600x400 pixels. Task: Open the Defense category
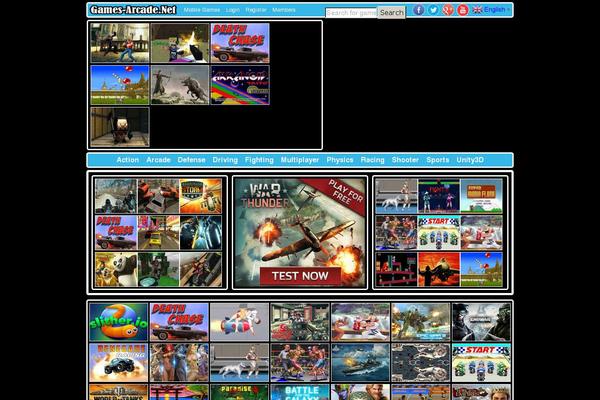(191, 160)
